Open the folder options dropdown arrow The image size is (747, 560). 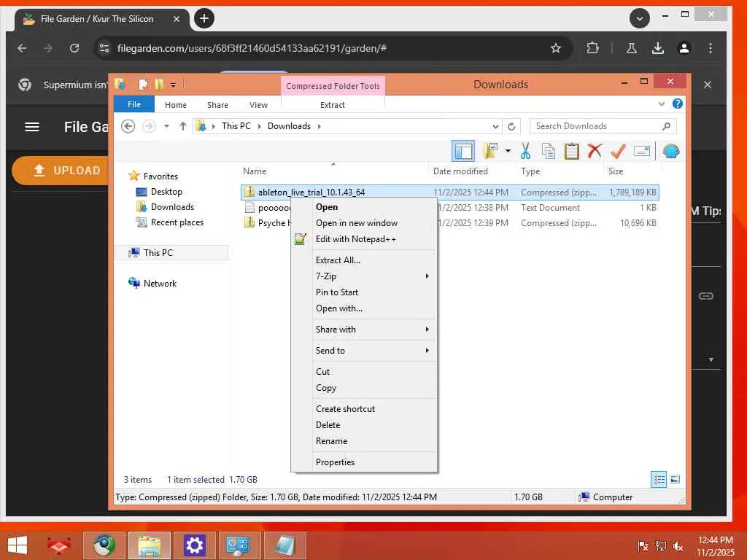click(508, 151)
